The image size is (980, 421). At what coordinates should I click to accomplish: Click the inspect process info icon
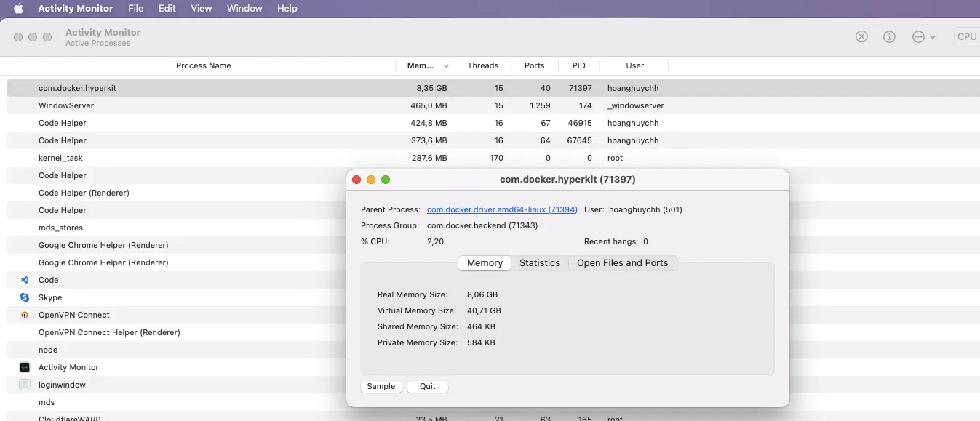(889, 36)
